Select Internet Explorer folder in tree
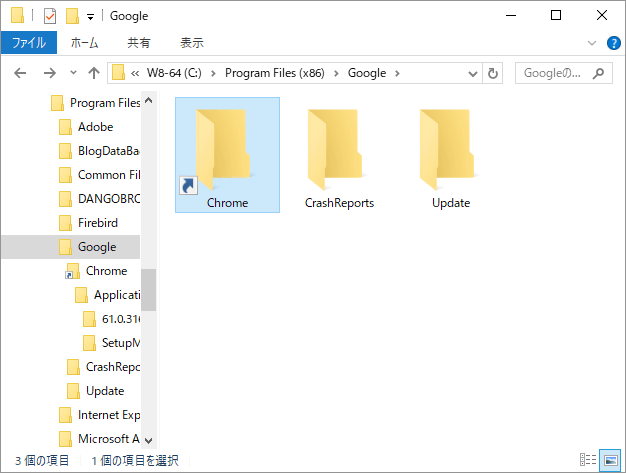The height and width of the screenshot is (473, 626). (x=99, y=415)
